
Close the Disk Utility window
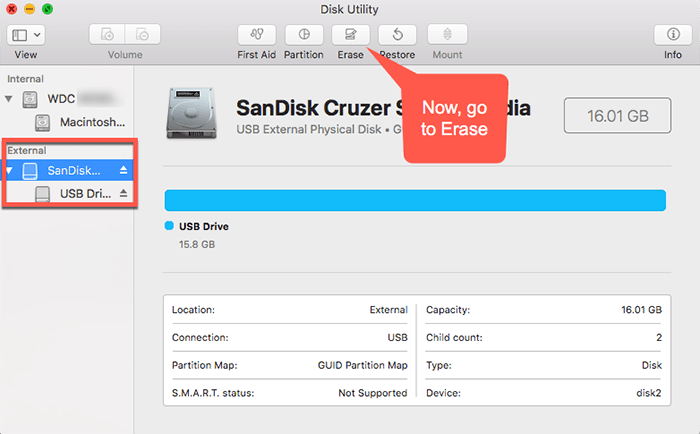click(x=11, y=9)
